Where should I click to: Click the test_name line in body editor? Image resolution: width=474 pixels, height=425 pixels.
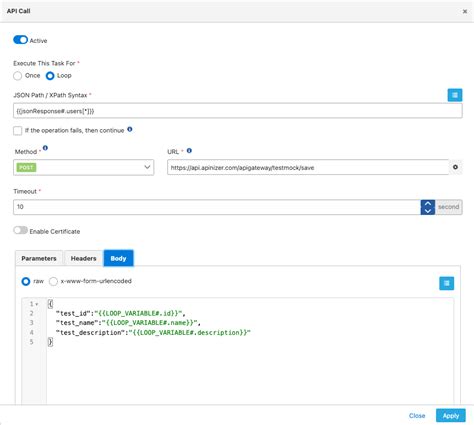(x=128, y=323)
